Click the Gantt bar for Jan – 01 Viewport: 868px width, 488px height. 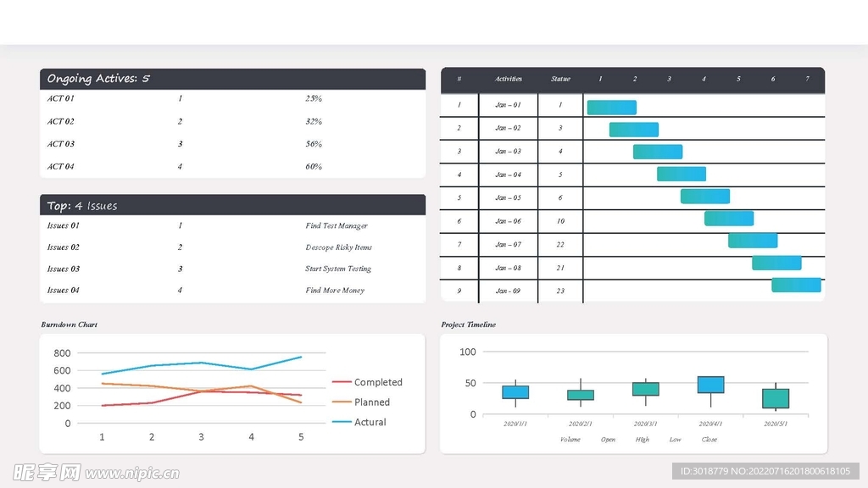tap(611, 108)
